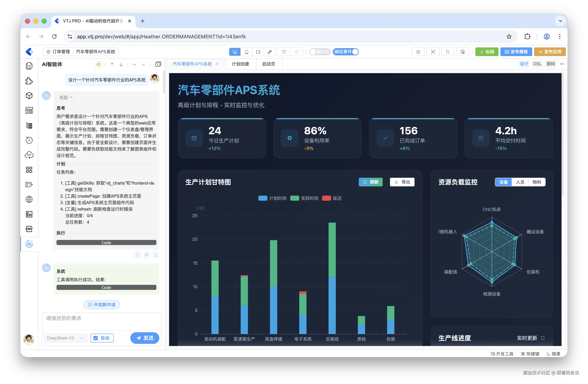
Task: Click the lock icon in top toolbar
Action: (x=418, y=52)
